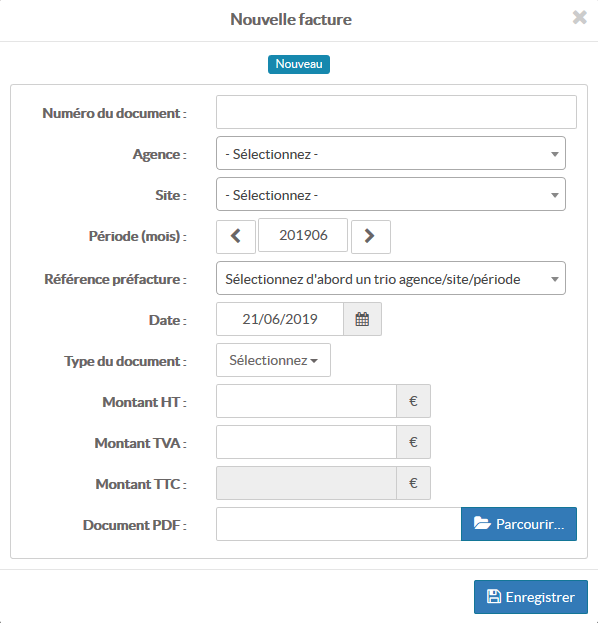Open the Agence dropdown
This screenshot has height=623, width=598.
point(391,153)
